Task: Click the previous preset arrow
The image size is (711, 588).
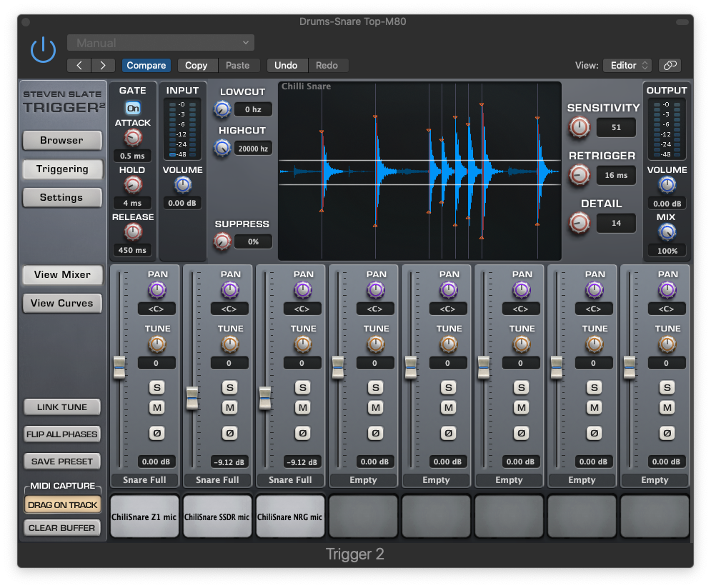Action: pyautogui.click(x=79, y=65)
